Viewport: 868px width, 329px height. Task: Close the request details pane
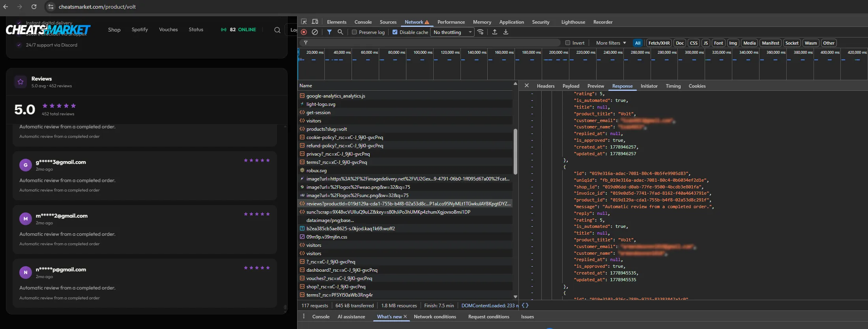click(527, 85)
